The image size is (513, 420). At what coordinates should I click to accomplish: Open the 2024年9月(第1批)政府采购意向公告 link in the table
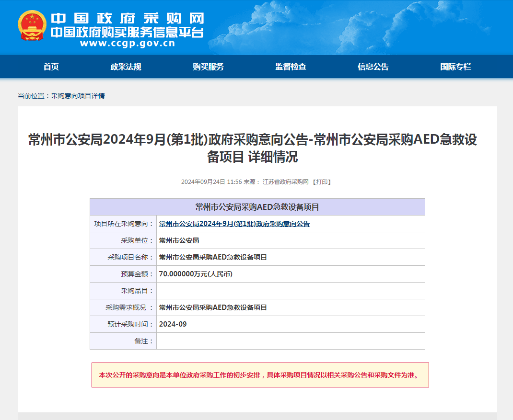click(x=234, y=224)
